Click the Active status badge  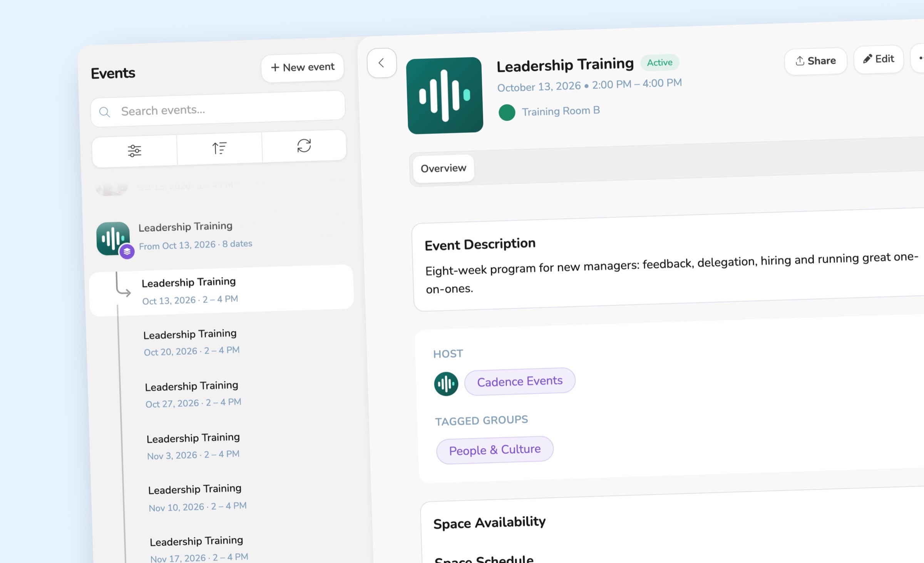pos(660,62)
